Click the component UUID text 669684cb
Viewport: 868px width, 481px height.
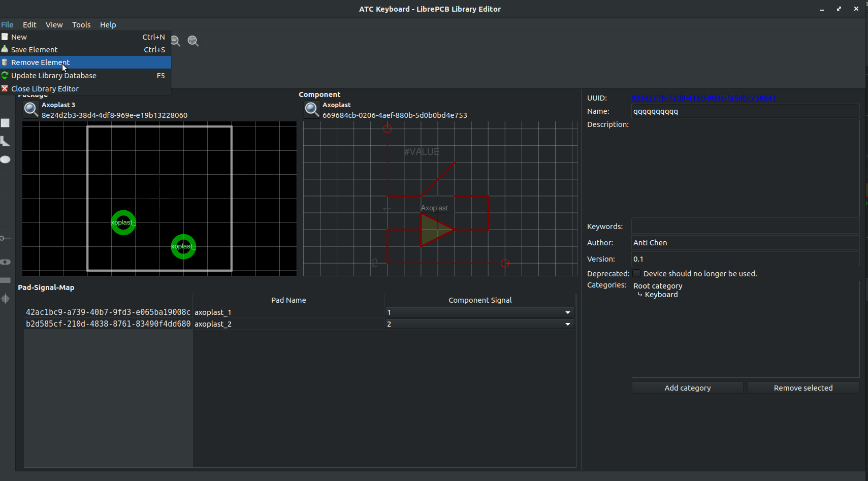pyautogui.click(x=395, y=115)
